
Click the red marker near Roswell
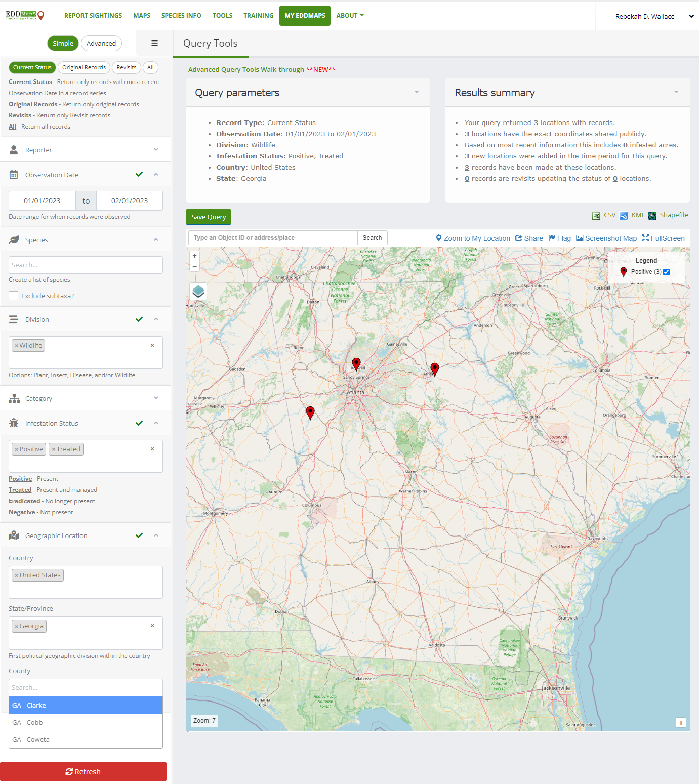click(356, 364)
